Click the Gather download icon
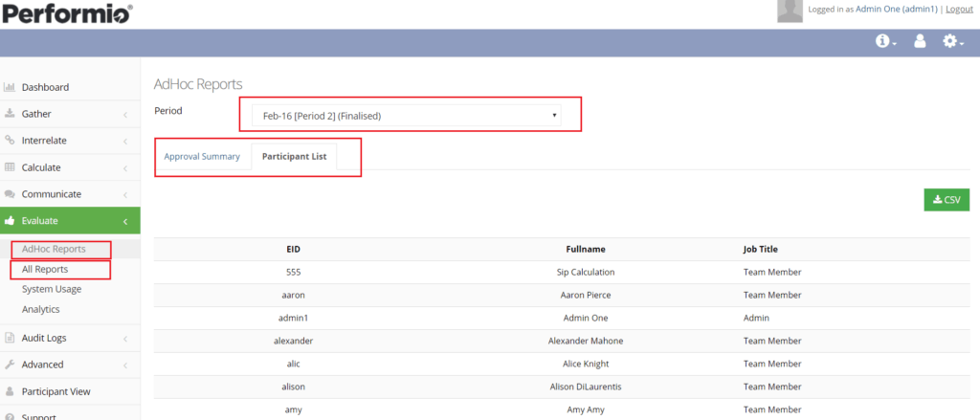 point(10,114)
